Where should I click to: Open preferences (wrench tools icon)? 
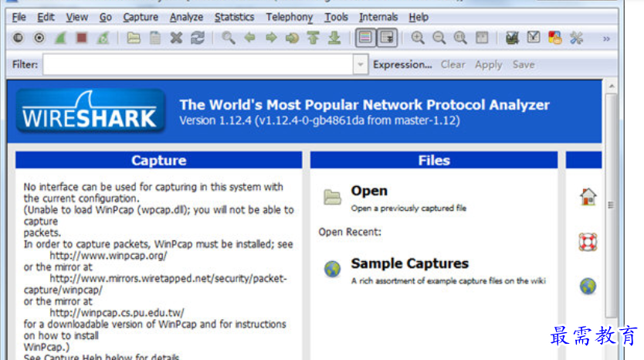[x=576, y=38]
